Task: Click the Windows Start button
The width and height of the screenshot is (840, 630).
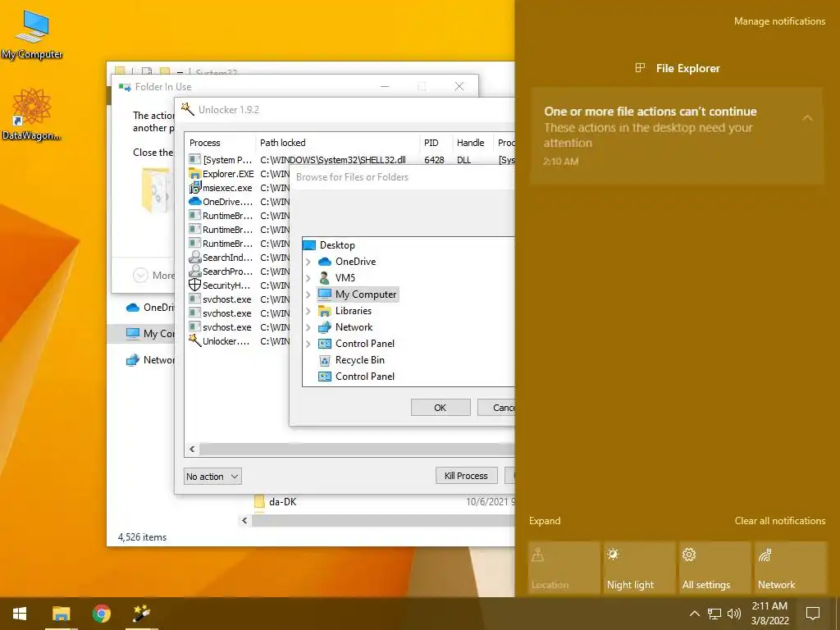Action: [20, 614]
